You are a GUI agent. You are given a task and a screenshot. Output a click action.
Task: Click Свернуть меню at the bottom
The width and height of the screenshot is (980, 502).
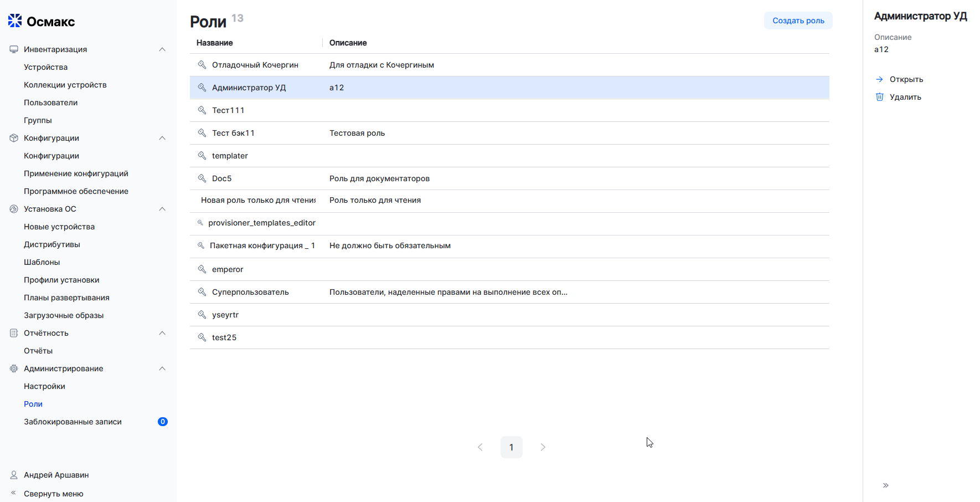[x=53, y=494]
